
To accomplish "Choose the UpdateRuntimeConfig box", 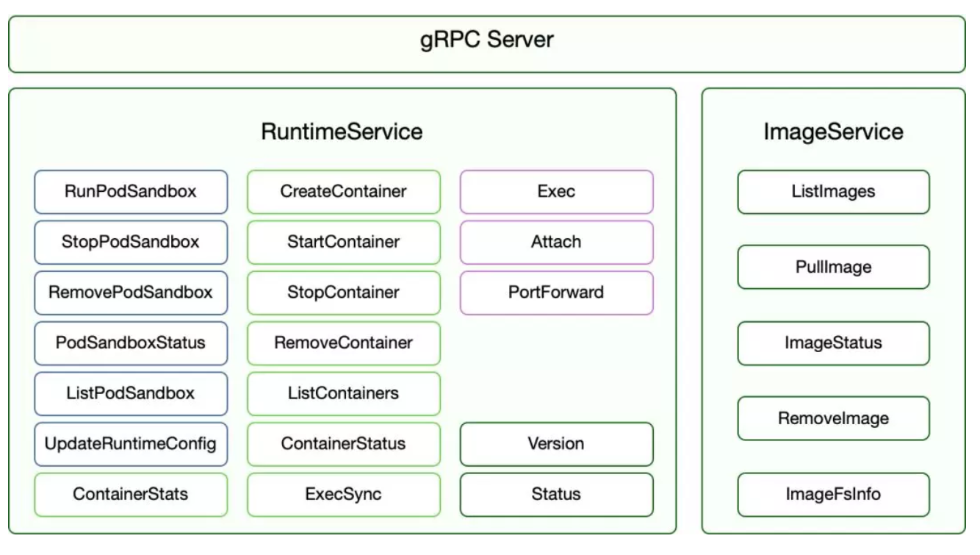I will tap(130, 444).
